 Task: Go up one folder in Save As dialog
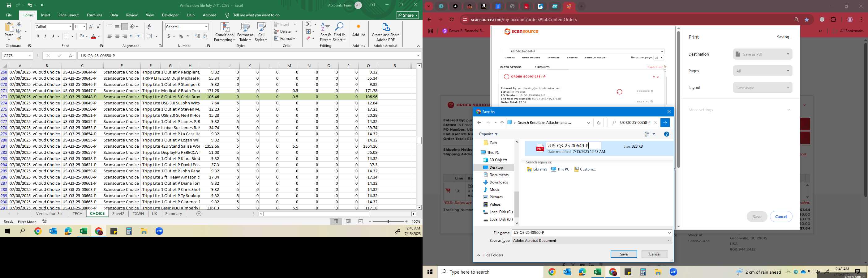(x=502, y=123)
